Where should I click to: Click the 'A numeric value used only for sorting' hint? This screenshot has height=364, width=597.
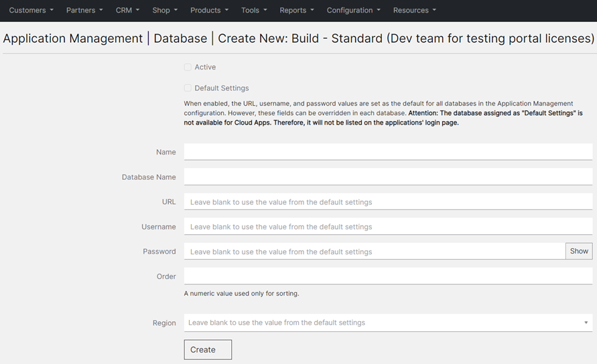[x=241, y=293]
